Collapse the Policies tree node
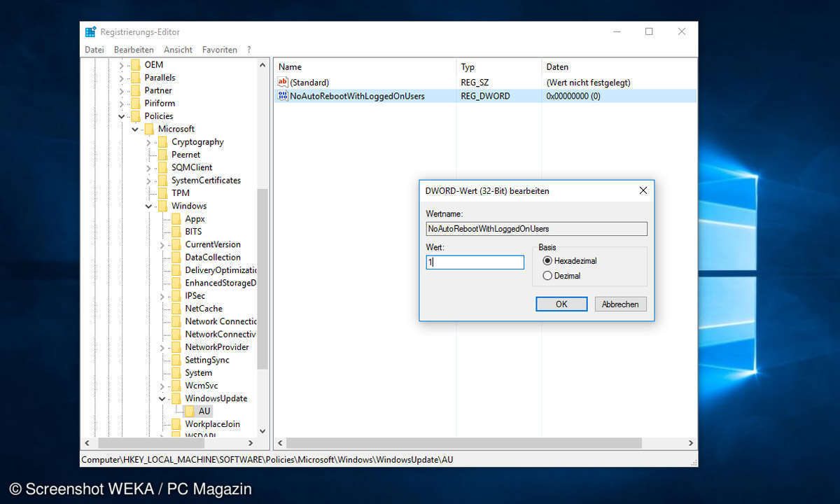Screen dimensions: 840x504 [121, 116]
